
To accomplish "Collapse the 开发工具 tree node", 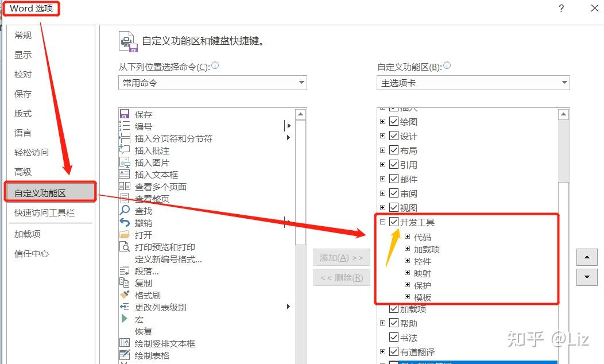I will coord(382,222).
